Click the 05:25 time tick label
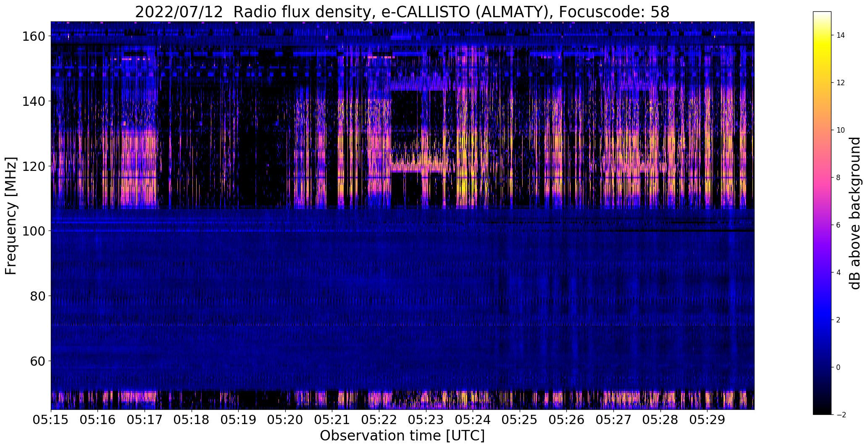Screen dimensions: 868x448 [x=520, y=420]
